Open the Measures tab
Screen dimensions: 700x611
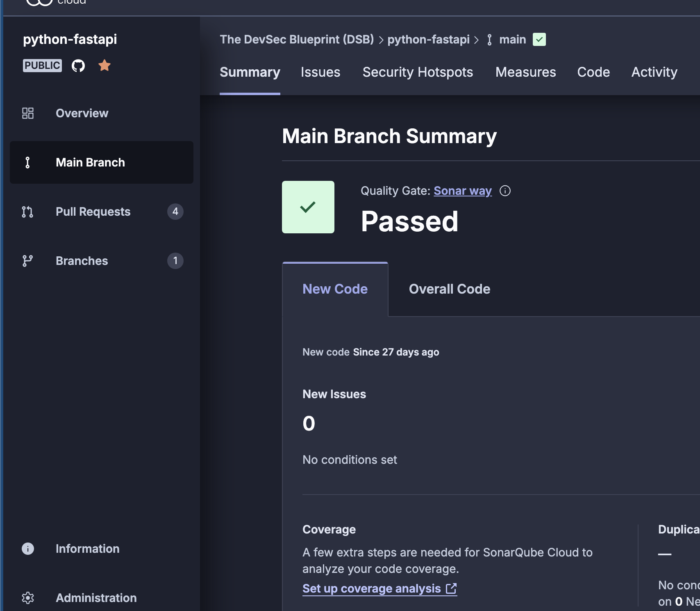pyautogui.click(x=525, y=72)
